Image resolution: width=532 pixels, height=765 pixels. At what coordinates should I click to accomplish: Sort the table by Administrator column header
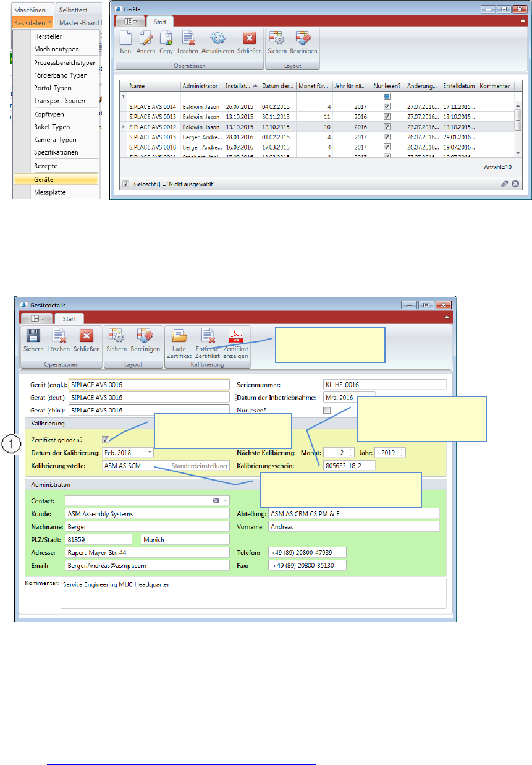pos(201,86)
